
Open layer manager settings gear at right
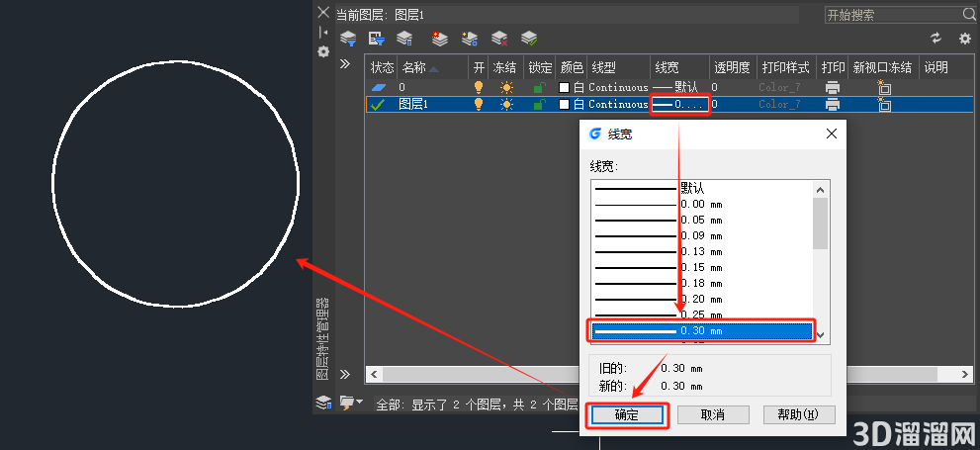[965, 39]
